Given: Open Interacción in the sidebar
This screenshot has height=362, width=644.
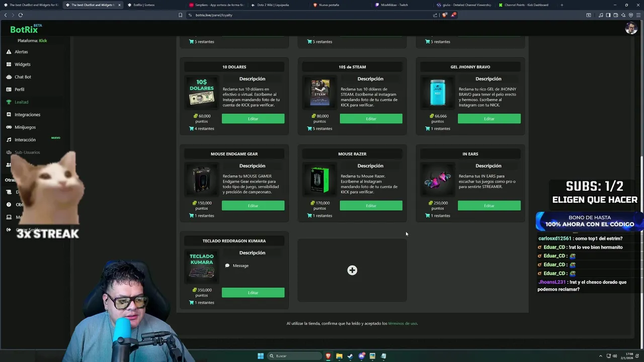Looking at the screenshot, I should coord(25,140).
